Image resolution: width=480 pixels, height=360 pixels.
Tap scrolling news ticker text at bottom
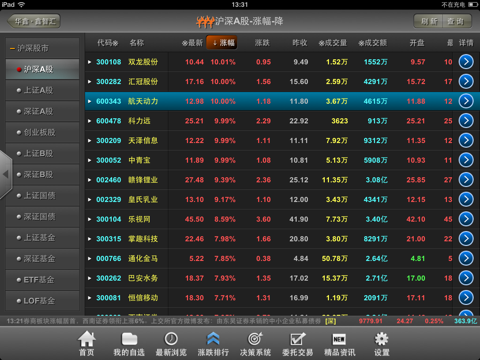pos(163,321)
